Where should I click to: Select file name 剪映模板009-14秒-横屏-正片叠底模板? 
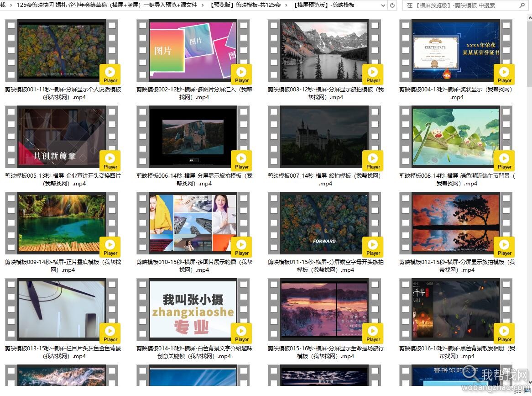tap(63, 266)
